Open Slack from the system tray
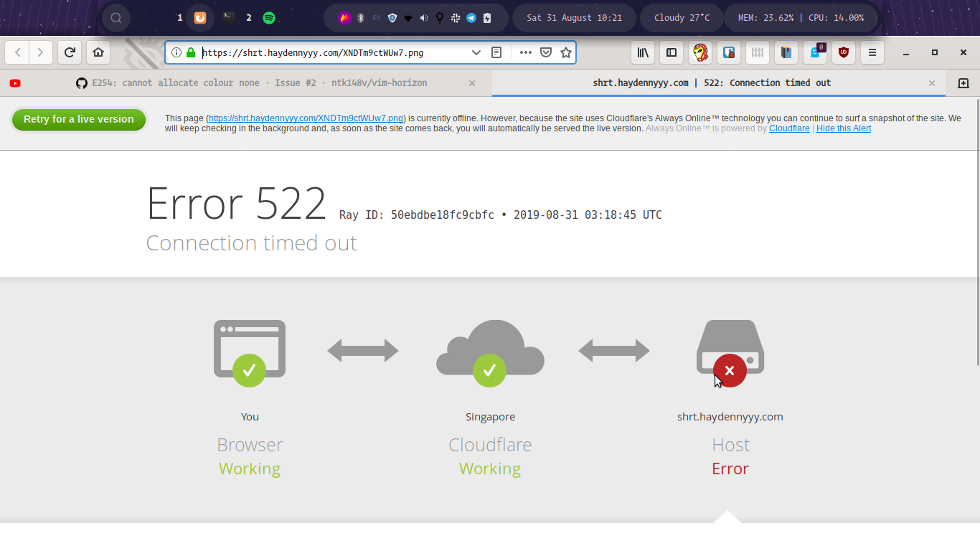980x551 pixels. pos(456,18)
